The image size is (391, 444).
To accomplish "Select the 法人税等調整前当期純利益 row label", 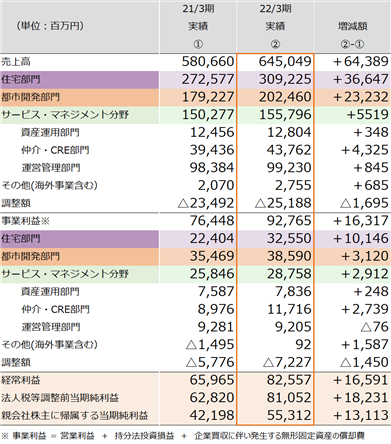I will click(60, 398).
